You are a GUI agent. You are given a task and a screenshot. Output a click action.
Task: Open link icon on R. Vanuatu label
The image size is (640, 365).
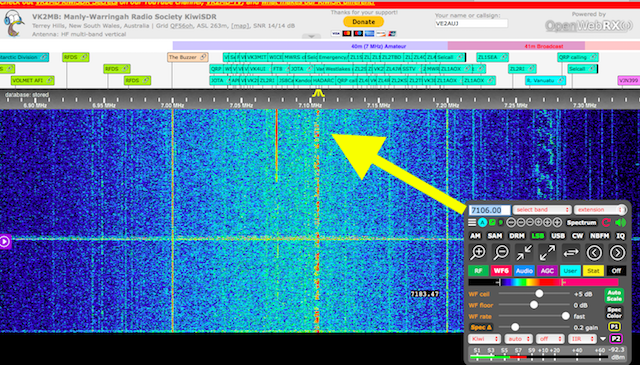click(560, 80)
